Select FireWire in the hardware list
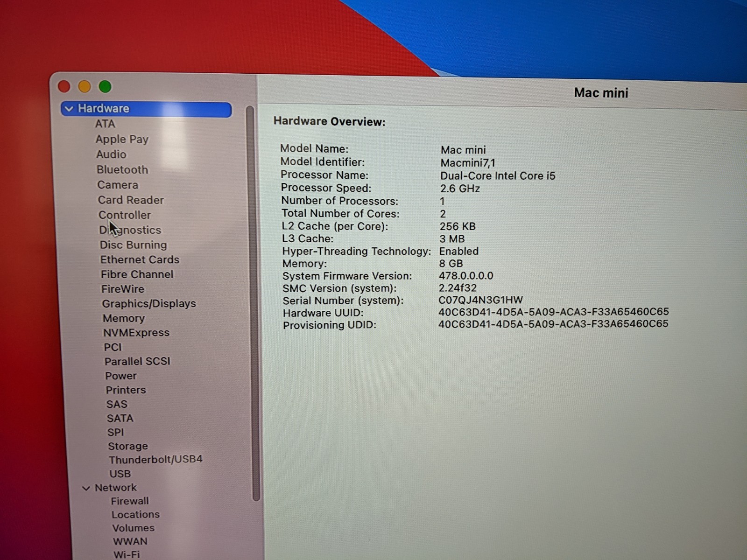 point(123,289)
